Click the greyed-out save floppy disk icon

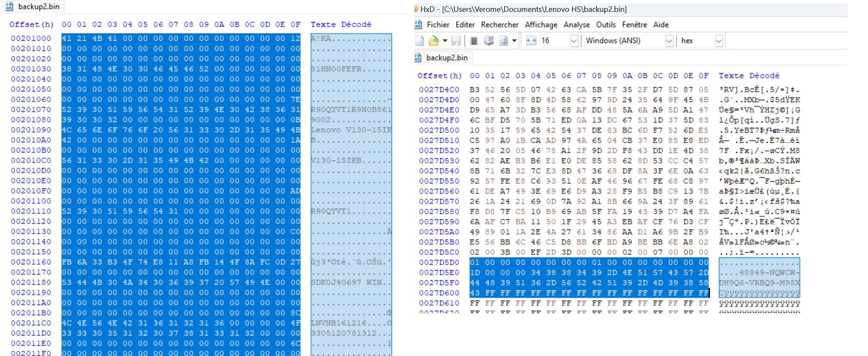[456, 41]
